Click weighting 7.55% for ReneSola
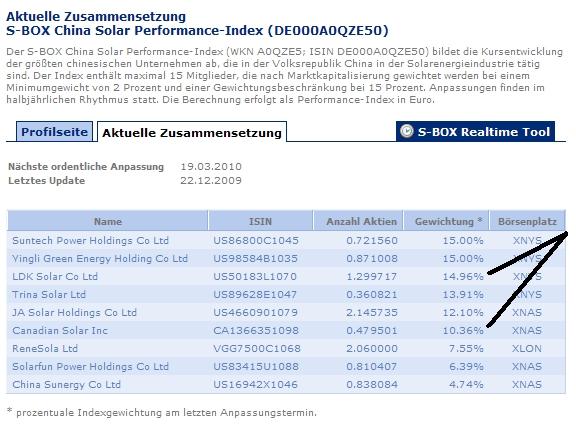 [x=466, y=348]
